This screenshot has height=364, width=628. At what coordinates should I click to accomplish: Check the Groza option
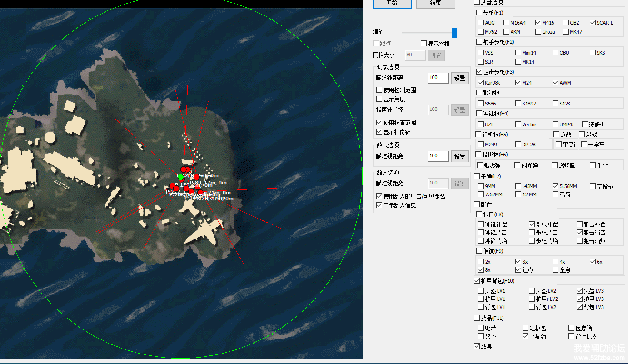coord(538,32)
